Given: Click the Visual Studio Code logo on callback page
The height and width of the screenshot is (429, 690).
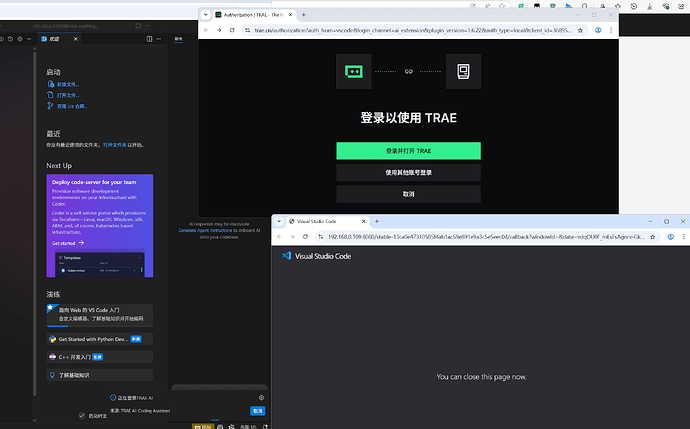Looking at the screenshot, I should pyautogui.click(x=286, y=256).
